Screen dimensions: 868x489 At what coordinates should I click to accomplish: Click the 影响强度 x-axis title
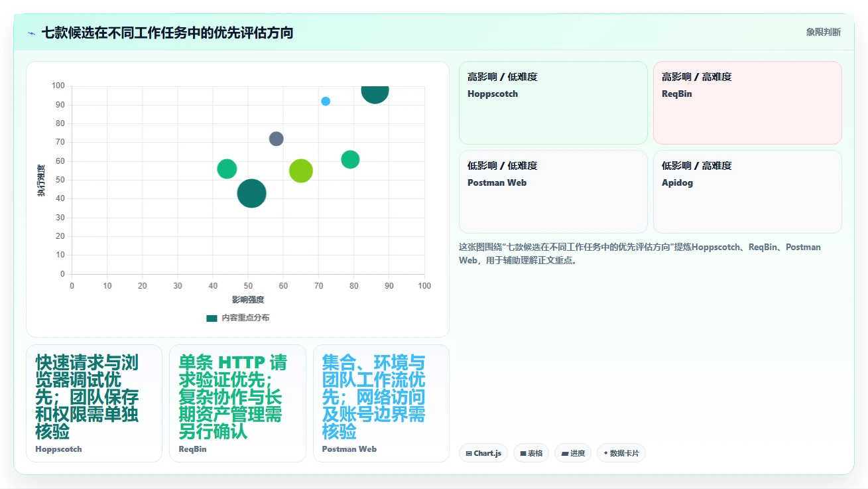(x=248, y=300)
